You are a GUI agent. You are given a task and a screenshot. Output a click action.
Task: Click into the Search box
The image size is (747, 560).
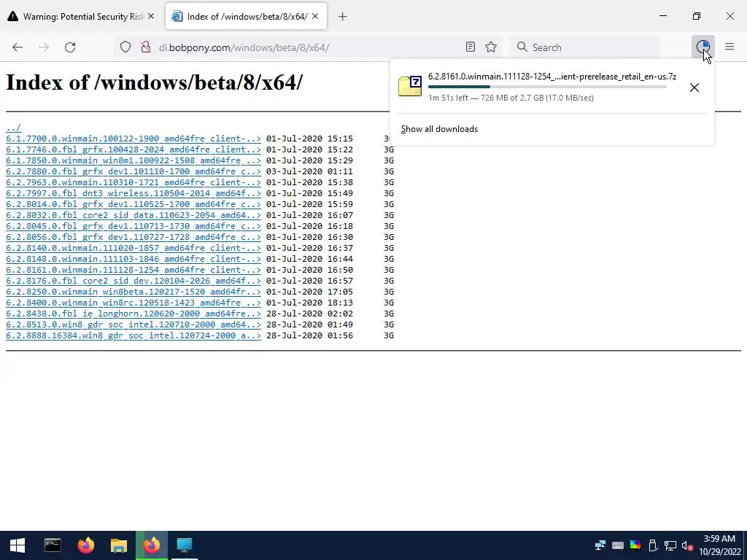tap(586, 47)
